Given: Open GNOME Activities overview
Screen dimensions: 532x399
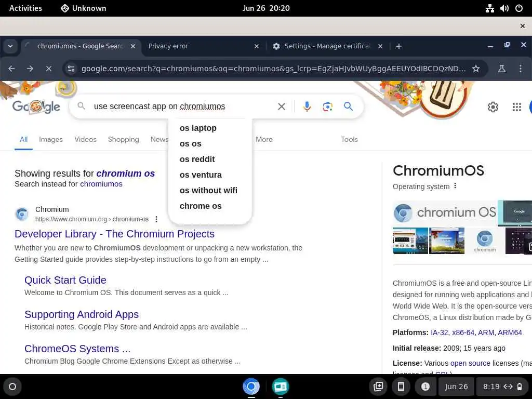Looking at the screenshot, I should 25,8.
